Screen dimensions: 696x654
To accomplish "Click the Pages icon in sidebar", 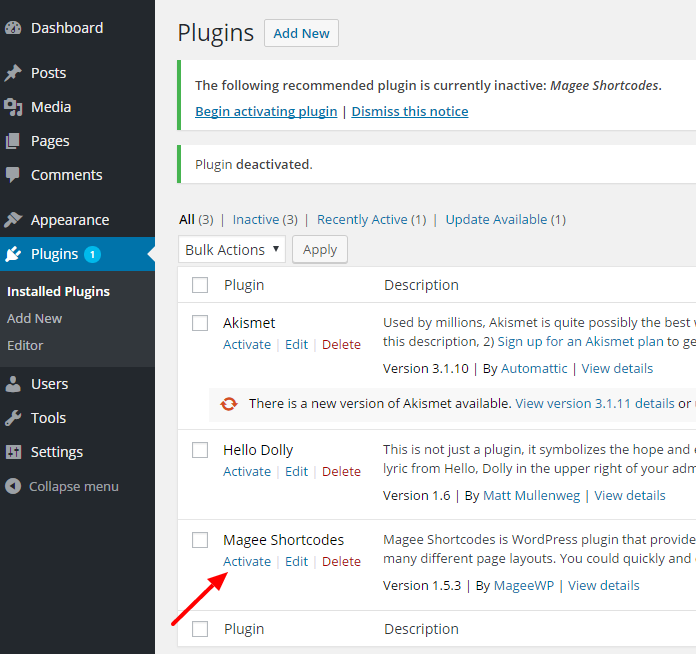I will [x=13, y=141].
